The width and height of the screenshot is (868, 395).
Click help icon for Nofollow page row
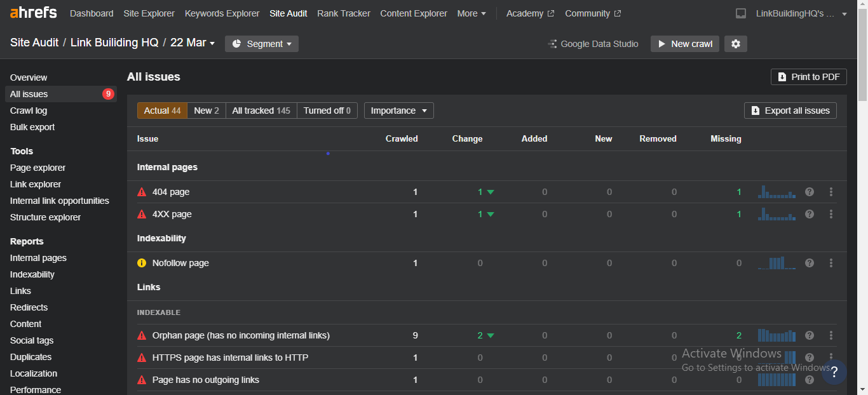(x=810, y=263)
